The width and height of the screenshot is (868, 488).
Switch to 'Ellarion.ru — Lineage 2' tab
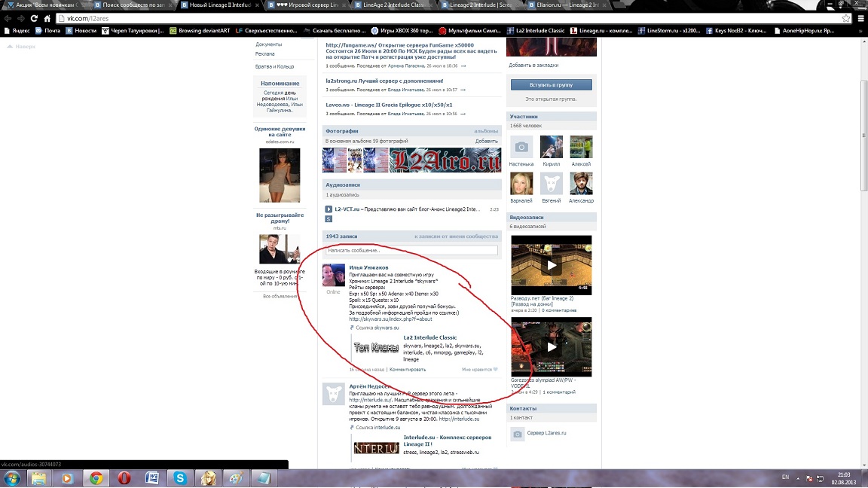[x=567, y=5]
